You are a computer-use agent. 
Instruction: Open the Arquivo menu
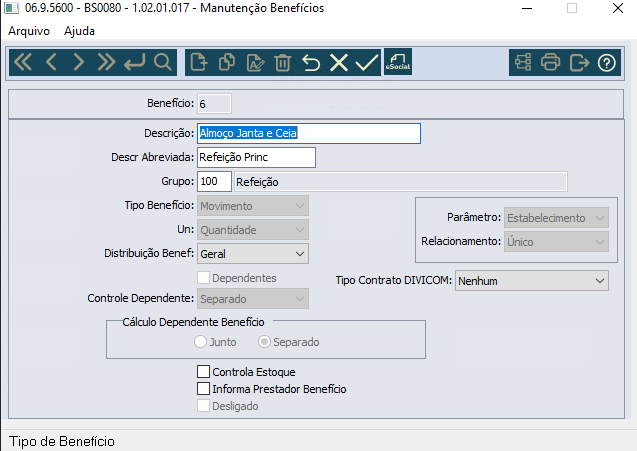[x=29, y=31]
